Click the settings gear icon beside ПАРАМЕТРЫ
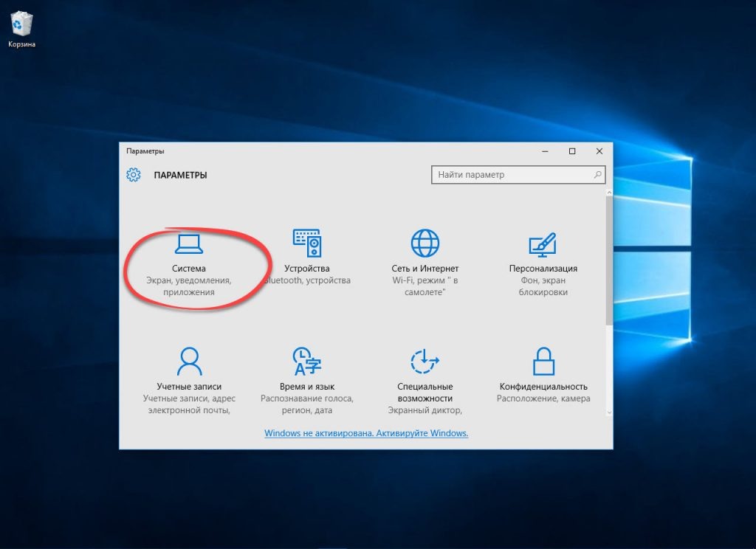 coord(134,174)
